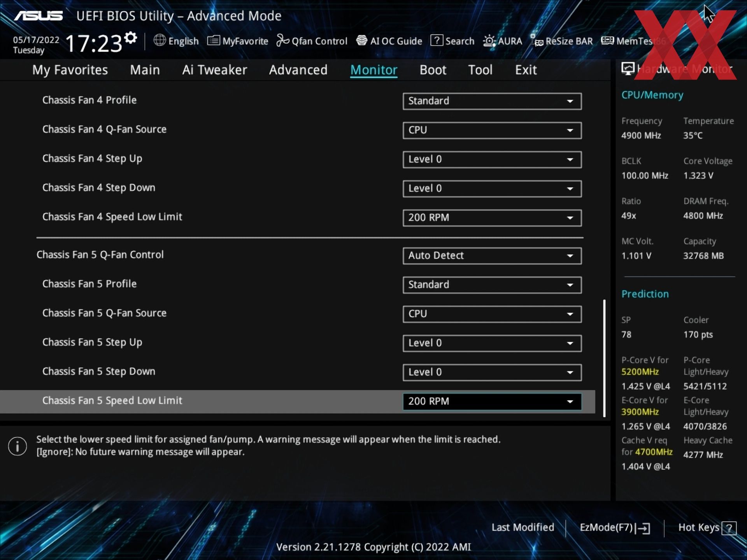Click the English language globe icon
The width and height of the screenshot is (747, 560).
pyautogui.click(x=160, y=40)
